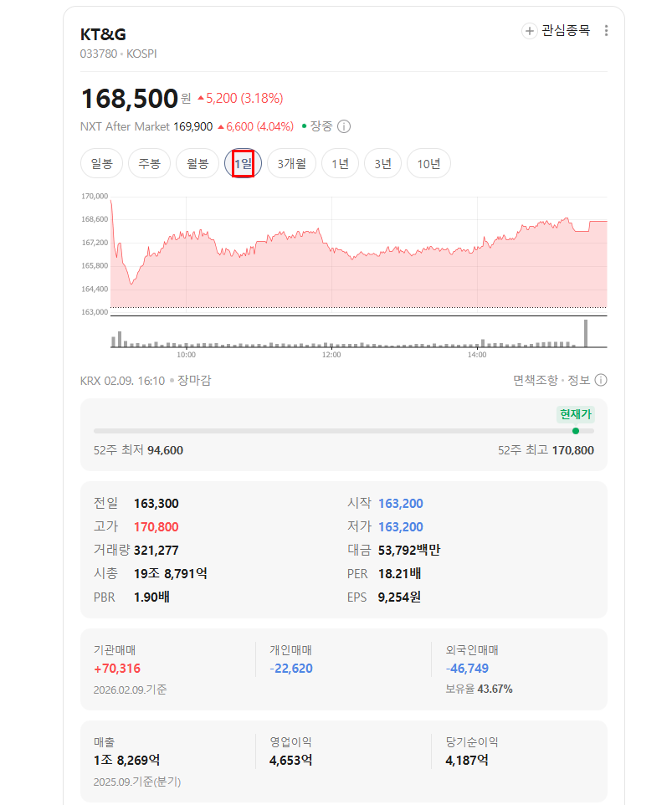672x805 pixels.
Task: Click the 기관매매 value +70,316
Action: (x=117, y=669)
